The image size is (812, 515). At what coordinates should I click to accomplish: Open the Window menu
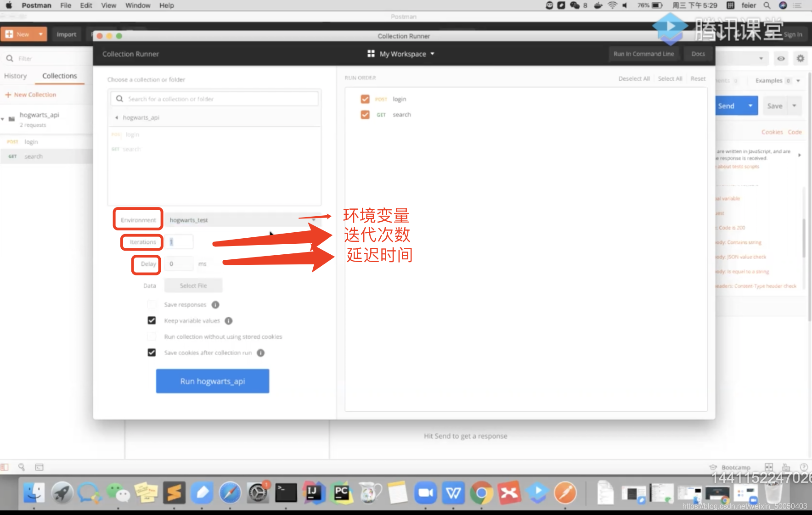[138, 6]
